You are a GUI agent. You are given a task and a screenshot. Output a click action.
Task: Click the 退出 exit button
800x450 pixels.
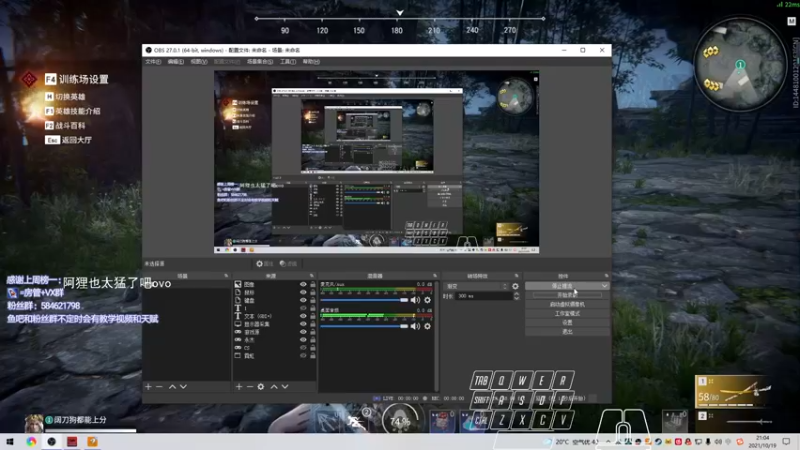pyautogui.click(x=567, y=332)
